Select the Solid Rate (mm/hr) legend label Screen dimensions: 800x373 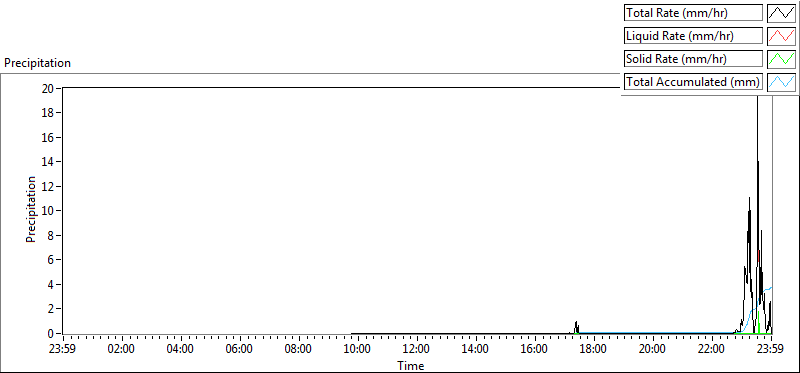pos(693,59)
